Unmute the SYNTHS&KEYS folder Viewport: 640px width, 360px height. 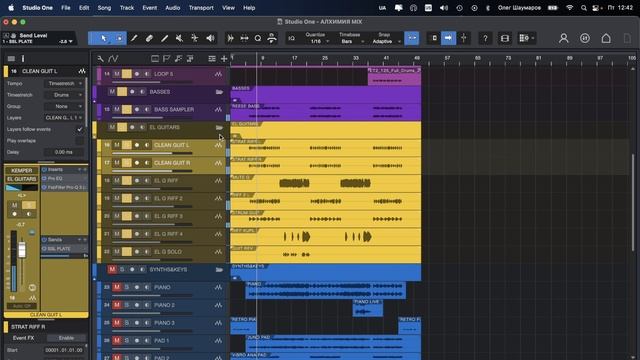tap(112, 269)
